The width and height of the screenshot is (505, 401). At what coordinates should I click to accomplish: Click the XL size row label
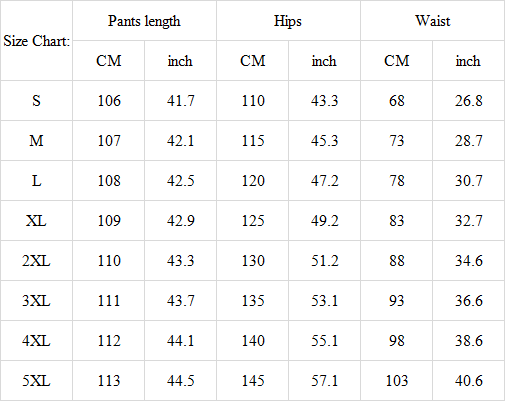[36, 220]
